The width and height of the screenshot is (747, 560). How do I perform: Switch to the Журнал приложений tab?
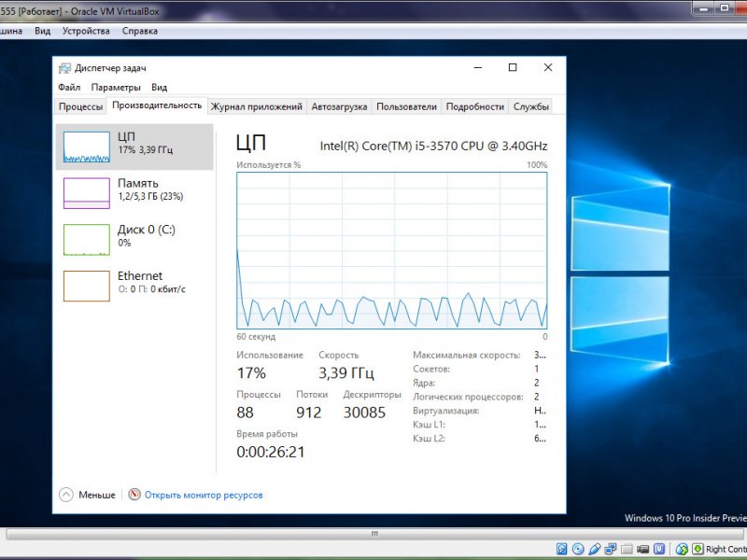(256, 106)
